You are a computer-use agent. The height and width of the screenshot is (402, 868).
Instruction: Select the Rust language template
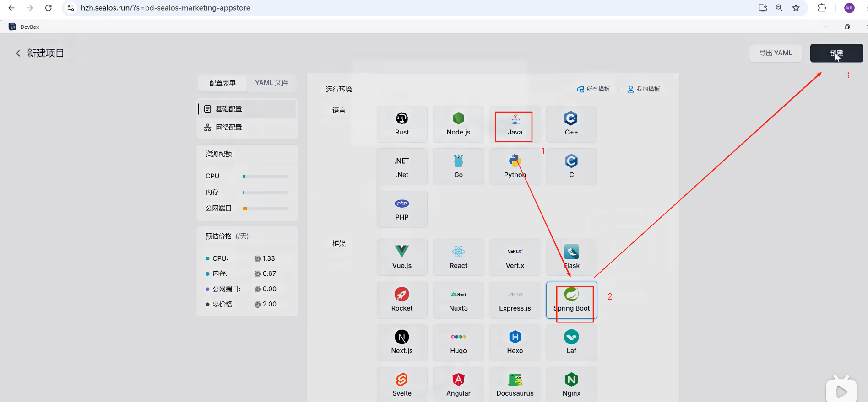click(x=402, y=124)
